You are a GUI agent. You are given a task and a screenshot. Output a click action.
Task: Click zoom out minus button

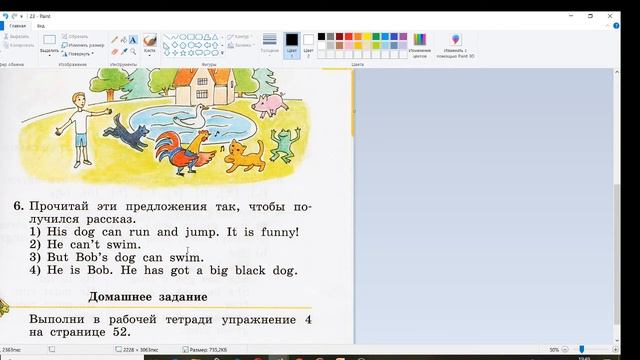[x=565, y=349]
